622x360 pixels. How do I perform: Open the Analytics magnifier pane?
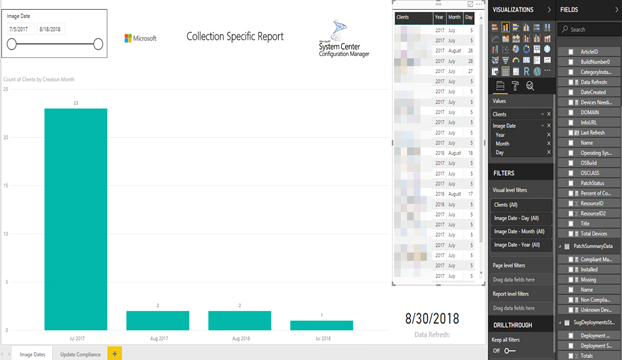[x=530, y=86]
